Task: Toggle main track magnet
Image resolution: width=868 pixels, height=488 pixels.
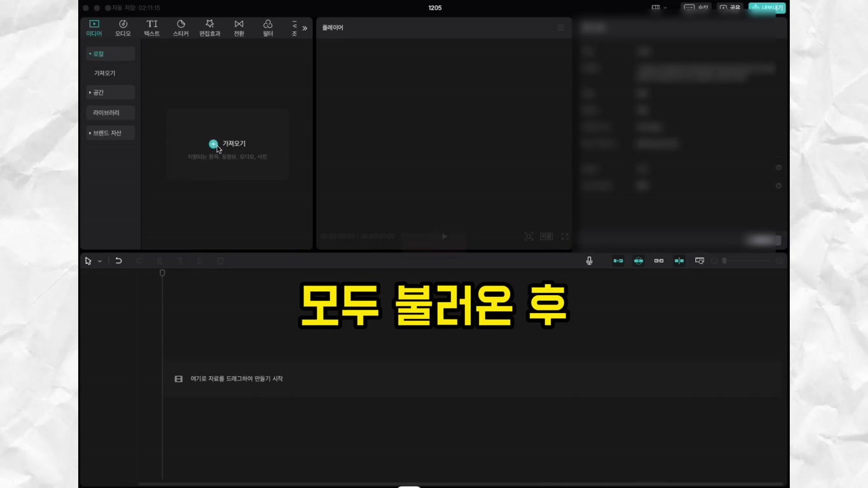Action: click(x=618, y=261)
